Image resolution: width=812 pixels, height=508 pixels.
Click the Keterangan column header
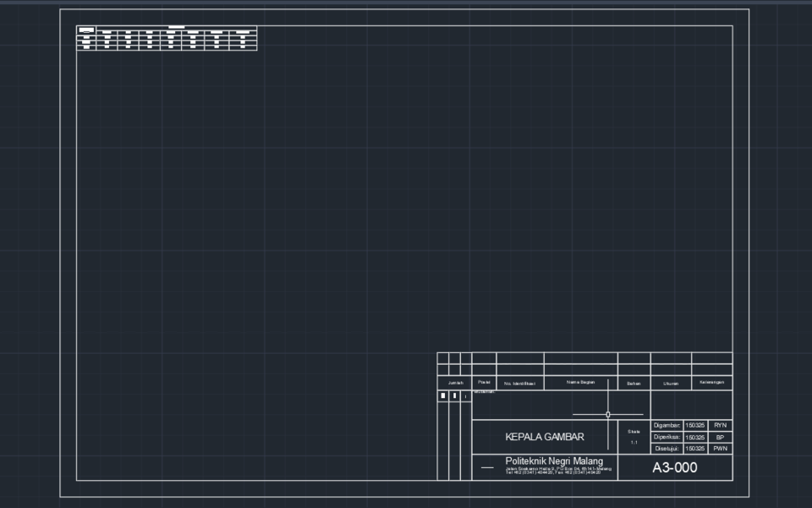point(710,383)
